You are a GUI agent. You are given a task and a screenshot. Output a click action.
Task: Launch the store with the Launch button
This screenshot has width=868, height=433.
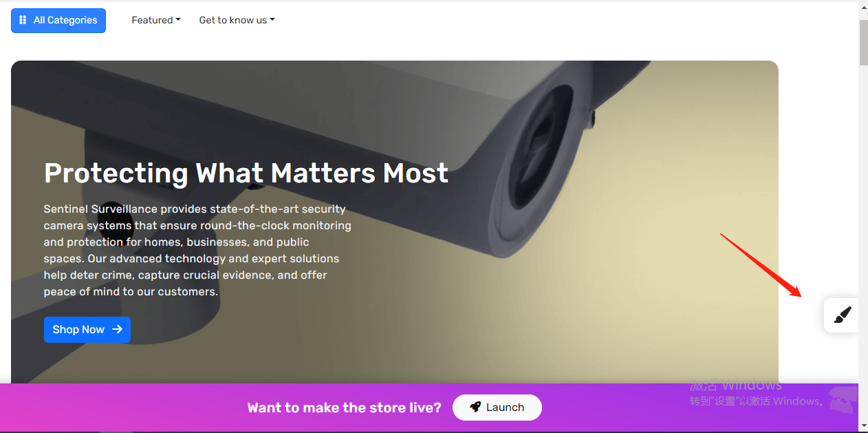(497, 408)
